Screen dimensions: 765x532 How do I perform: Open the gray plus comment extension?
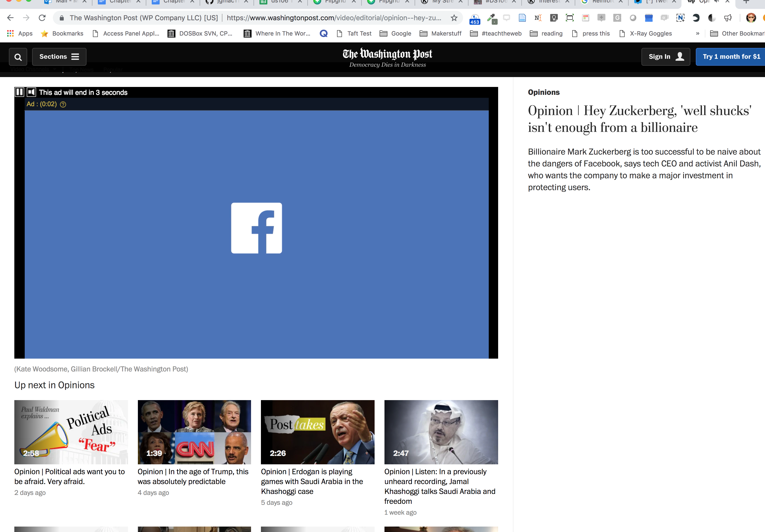[x=601, y=18]
